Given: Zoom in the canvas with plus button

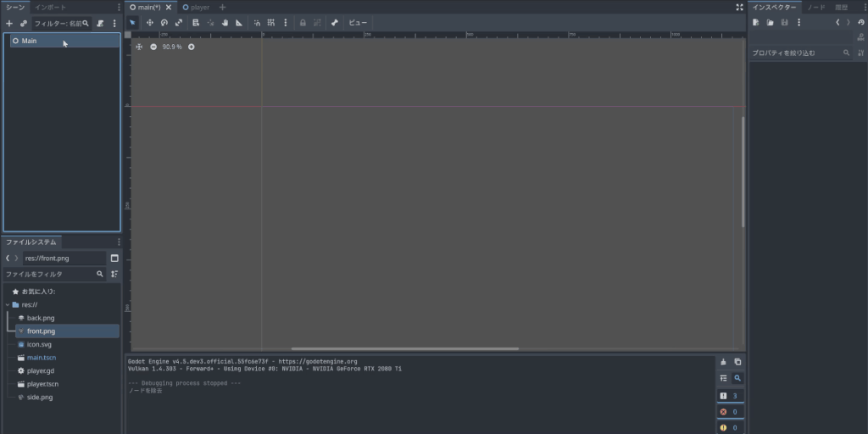Looking at the screenshot, I should 191,47.
